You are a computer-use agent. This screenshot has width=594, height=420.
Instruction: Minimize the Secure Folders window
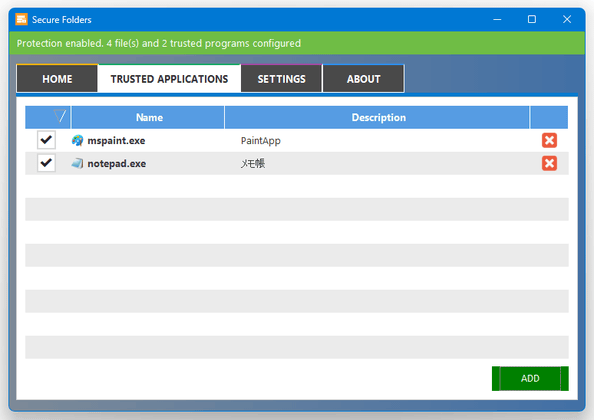(497, 19)
